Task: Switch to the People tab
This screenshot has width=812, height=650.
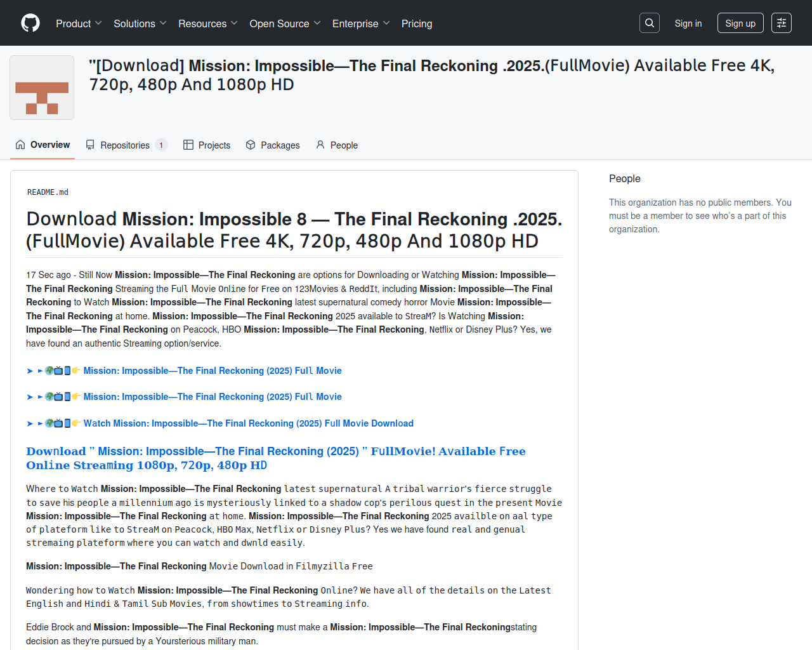Action: click(x=337, y=145)
